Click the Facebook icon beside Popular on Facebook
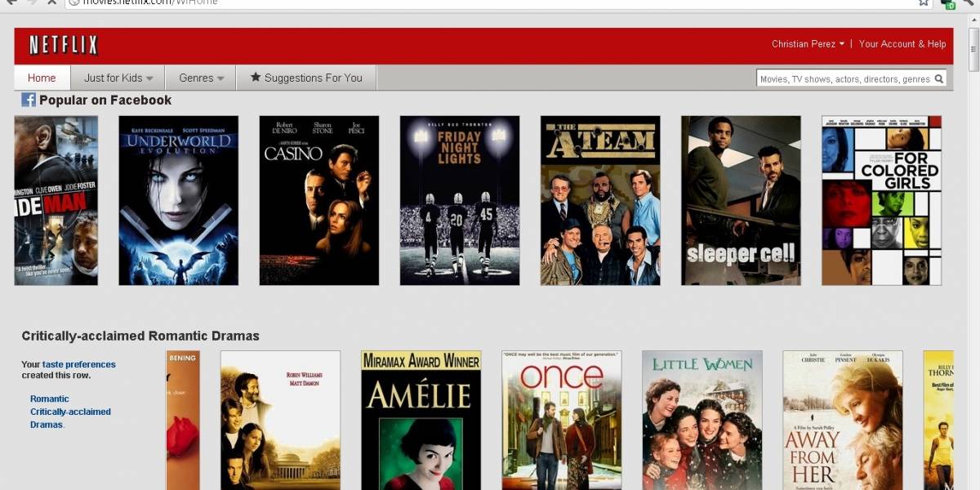Viewport: 980px width, 490px height. [x=29, y=100]
